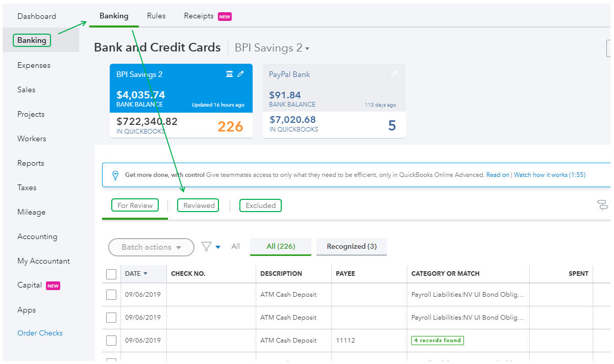Select the checkbox on the row with payee 11112
The height and width of the screenshot is (364, 614).
(111, 340)
